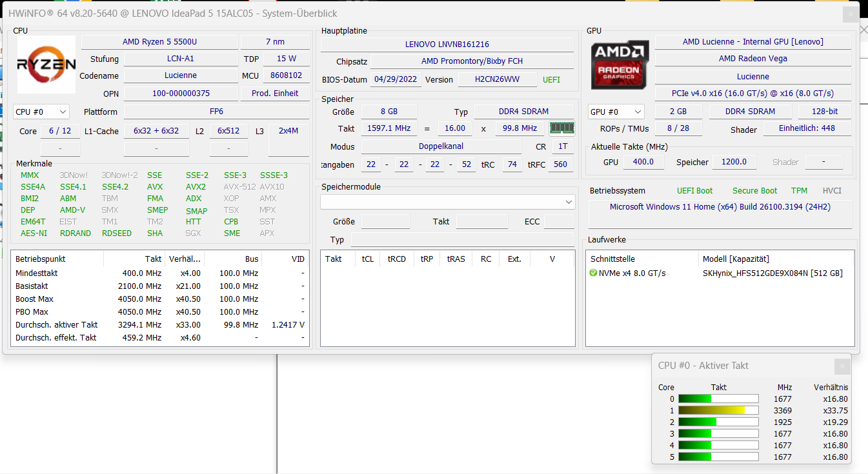868x474 pixels.
Task: Click the TPM label
Action: [x=799, y=191]
